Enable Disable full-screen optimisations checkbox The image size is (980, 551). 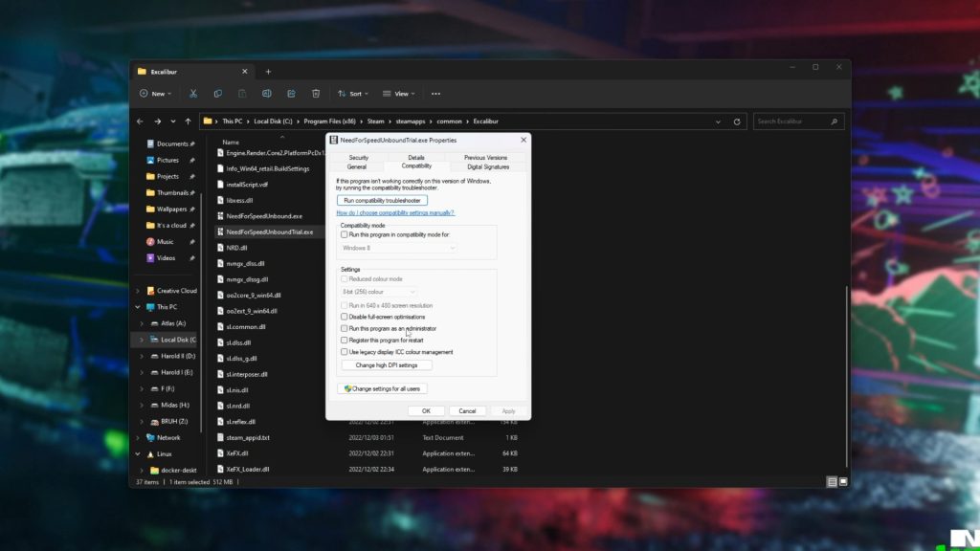[x=344, y=317]
